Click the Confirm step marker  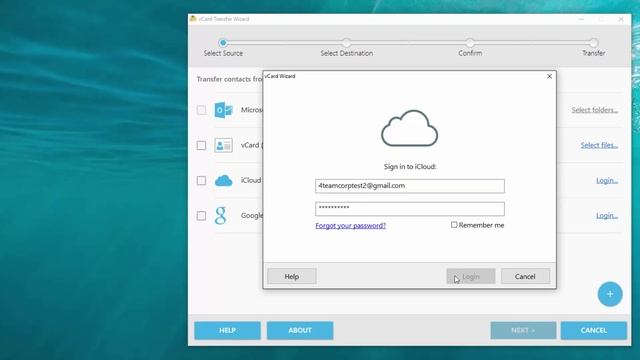[470, 42]
